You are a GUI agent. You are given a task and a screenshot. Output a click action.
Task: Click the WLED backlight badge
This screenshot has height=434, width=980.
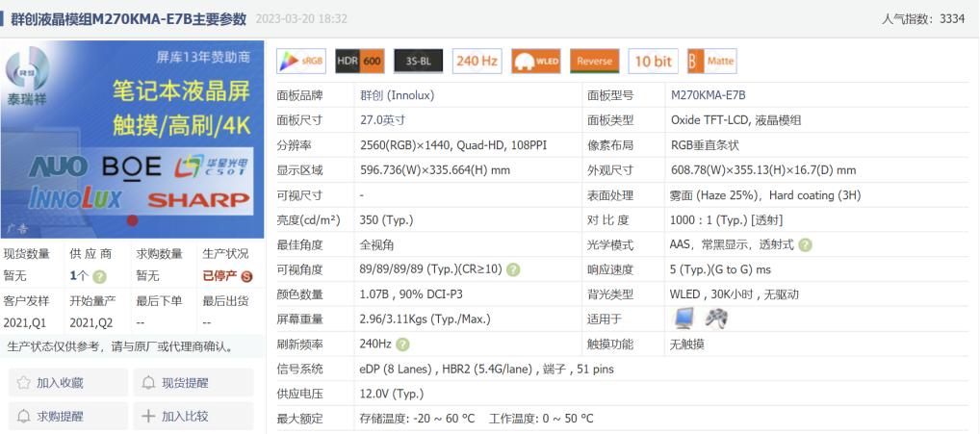coord(535,62)
